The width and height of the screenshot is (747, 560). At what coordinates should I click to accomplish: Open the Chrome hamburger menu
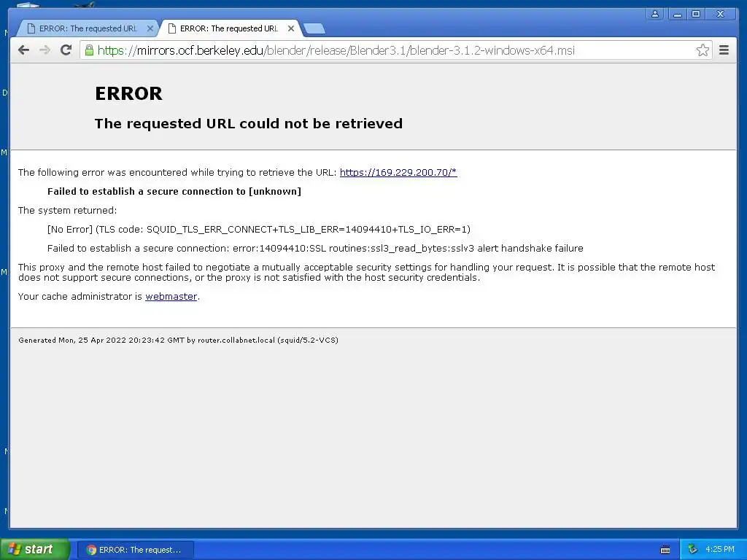pyautogui.click(x=724, y=50)
